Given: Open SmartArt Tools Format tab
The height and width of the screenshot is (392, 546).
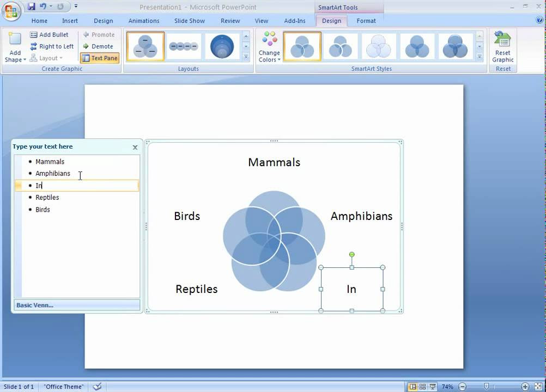Looking at the screenshot, I should [x=366, y=21].
